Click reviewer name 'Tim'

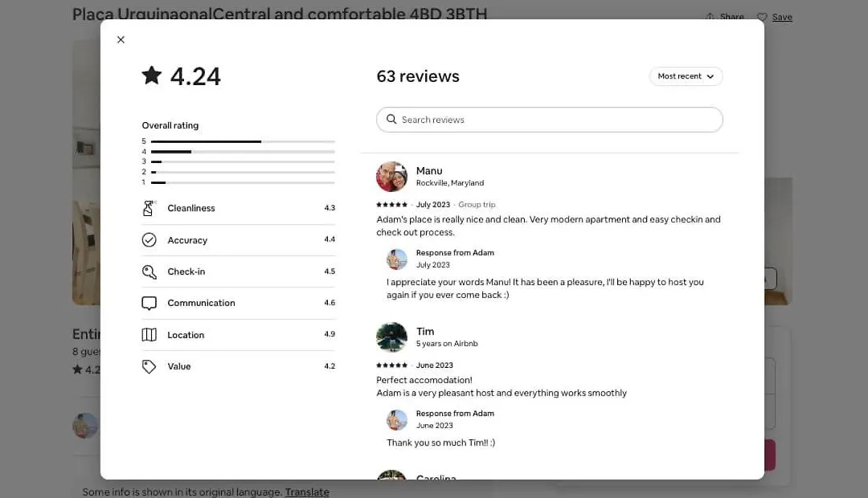425,332
